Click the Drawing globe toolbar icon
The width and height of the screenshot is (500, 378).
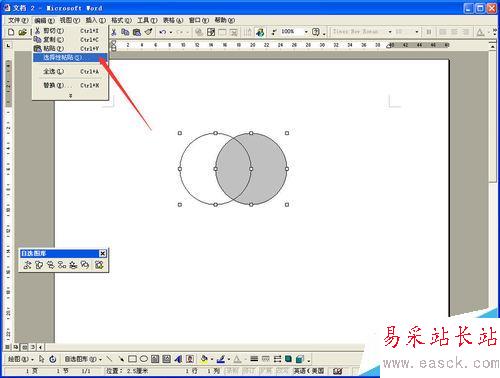coord(260,32)
